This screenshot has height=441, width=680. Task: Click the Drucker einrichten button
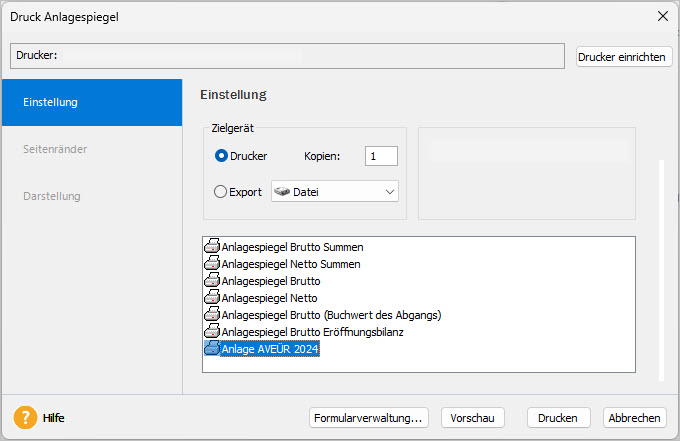623,57
